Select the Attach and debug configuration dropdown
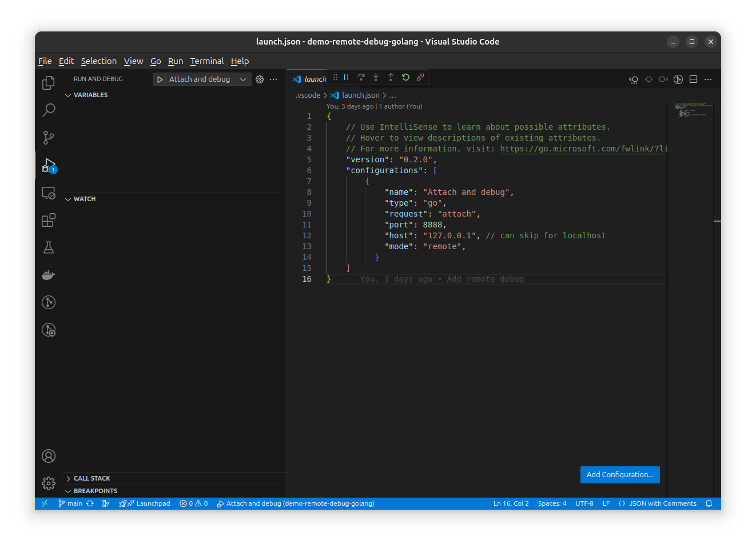 click(208, 79)
